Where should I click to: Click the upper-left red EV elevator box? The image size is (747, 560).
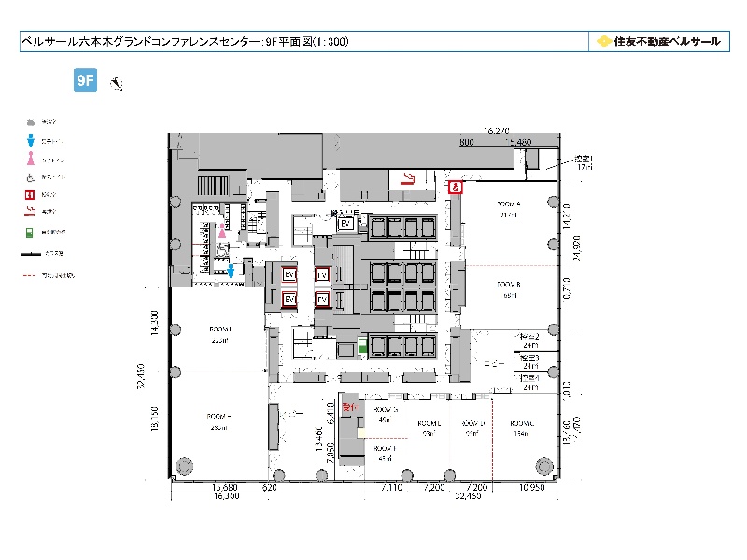pyautogui.click(x=289, y=274)
